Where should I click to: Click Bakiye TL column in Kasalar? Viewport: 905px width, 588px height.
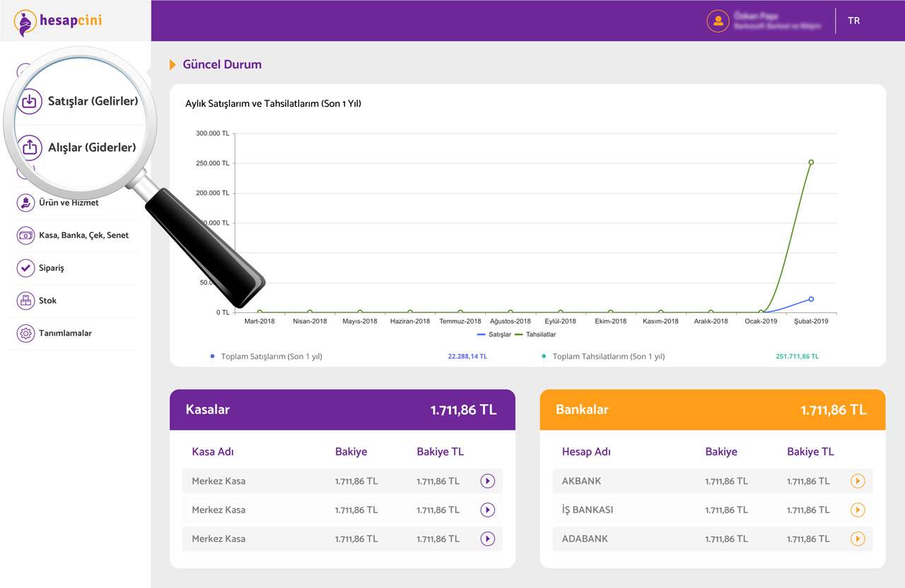click(x=440, y=452)
